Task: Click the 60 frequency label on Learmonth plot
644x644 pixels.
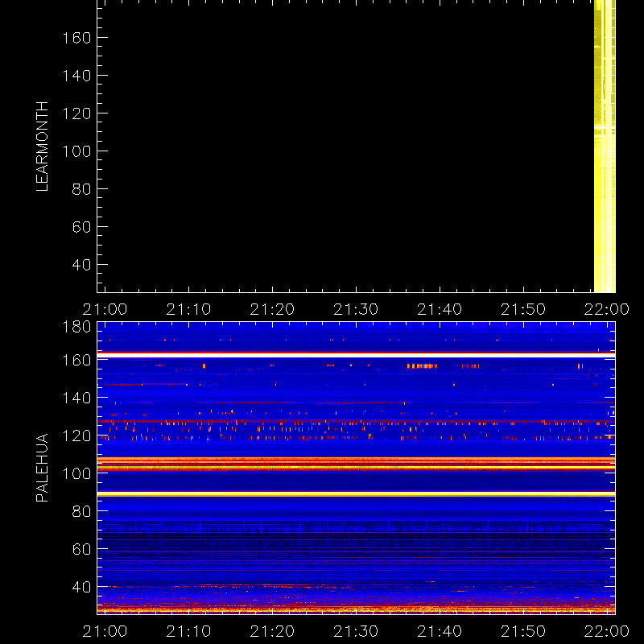Action: tap(81, 227)
